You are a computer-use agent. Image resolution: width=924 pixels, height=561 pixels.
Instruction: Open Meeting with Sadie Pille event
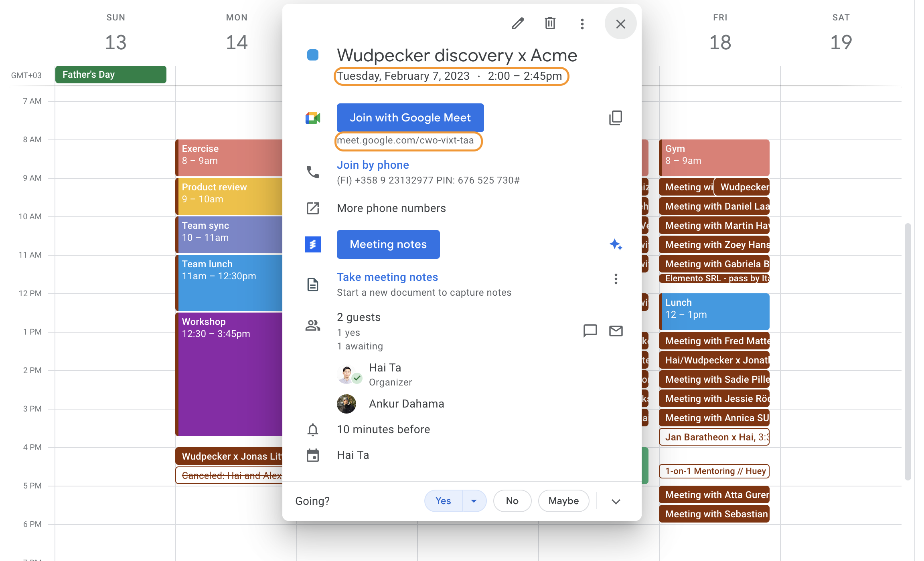coord(714,379)
